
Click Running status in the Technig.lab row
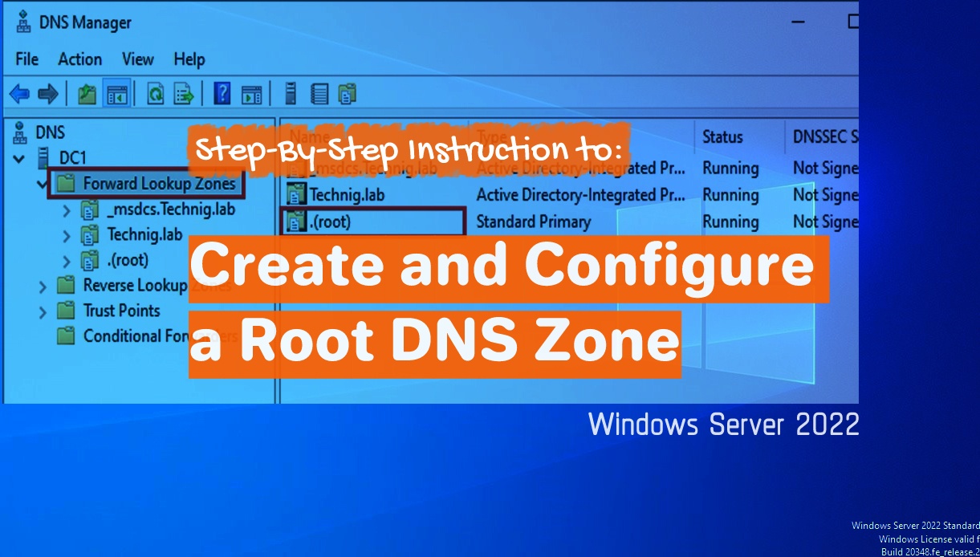point(730,194)
